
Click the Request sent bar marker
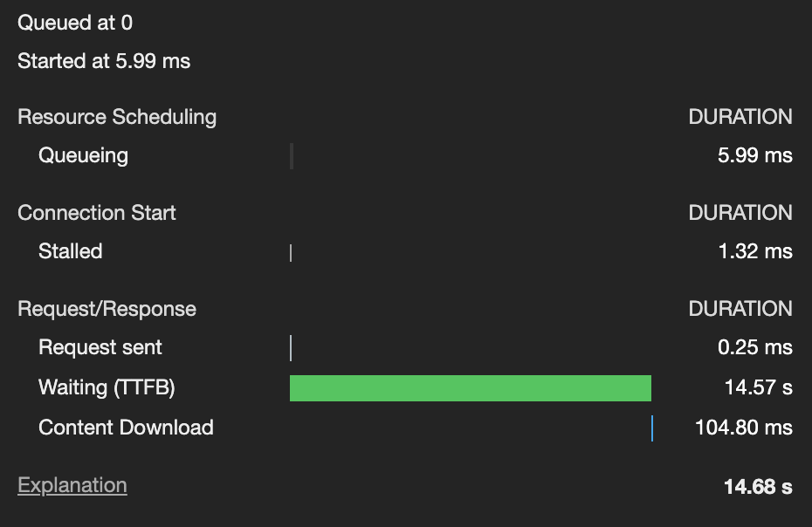pos(291,348)
